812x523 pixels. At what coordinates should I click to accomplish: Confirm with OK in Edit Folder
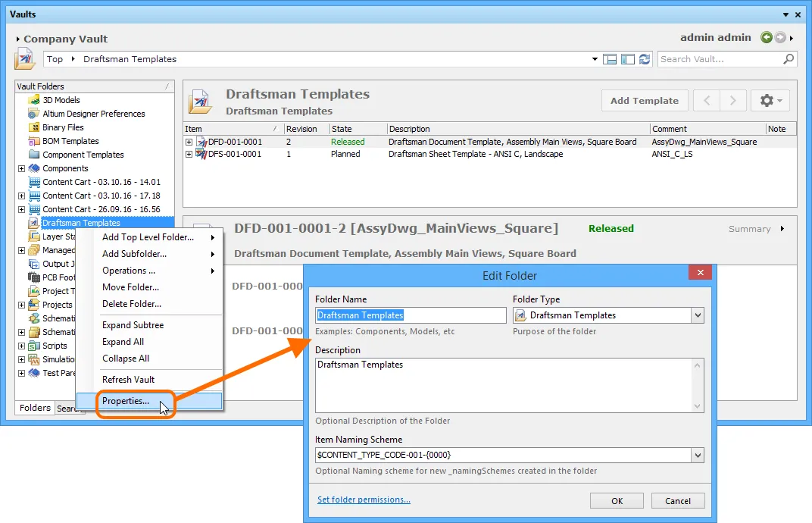click(x=617, y=501)
